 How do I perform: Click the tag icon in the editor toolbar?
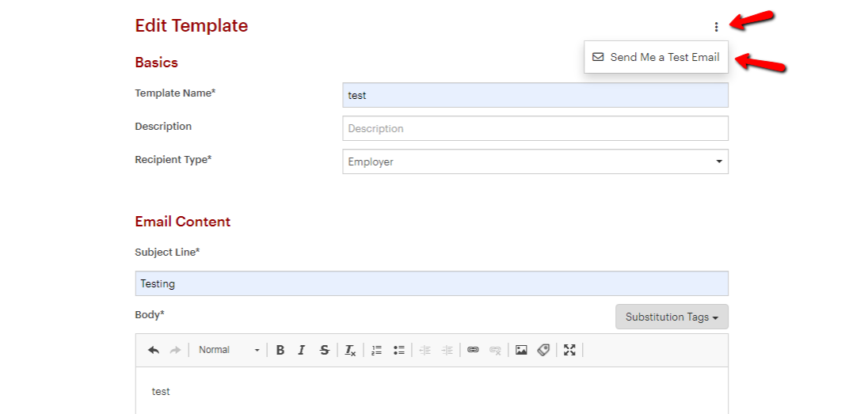543,350
